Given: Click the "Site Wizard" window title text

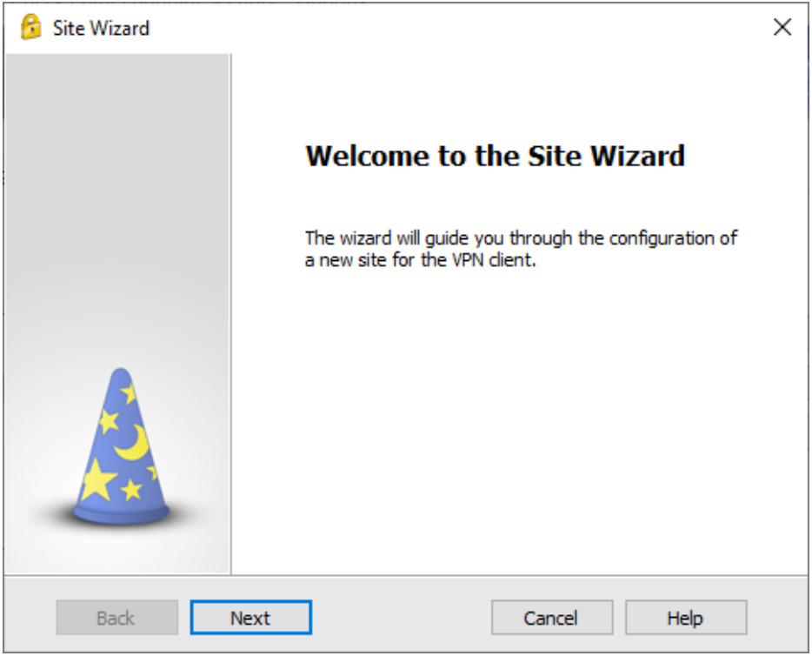Looking at the screenshot, I should (x=101, y=28).
